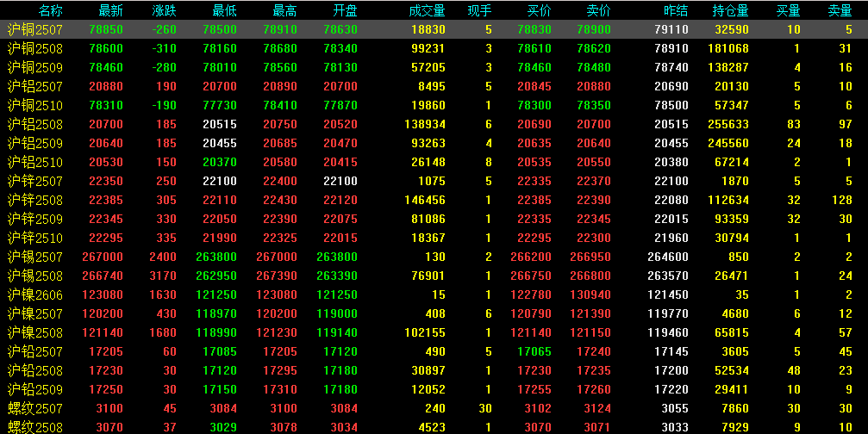Select the 沪铜2507 contract row
This screenshot has width=868, height=434.
[x=434, y=29]
